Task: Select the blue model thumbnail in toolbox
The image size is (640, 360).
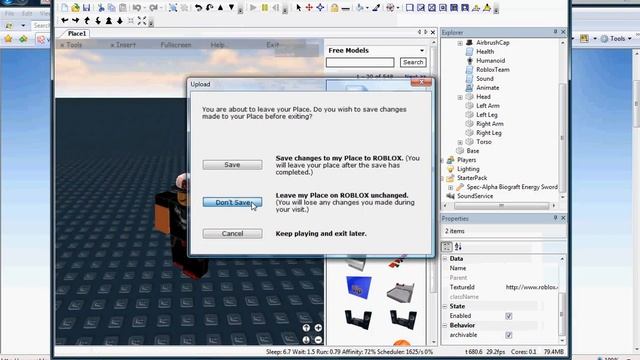Action: coord(359,288)
